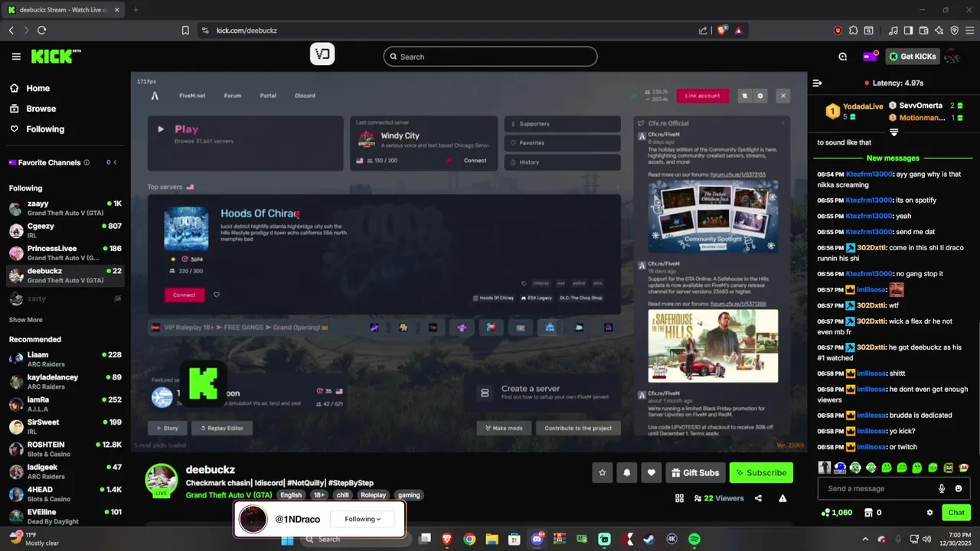Open Brave Leo AI sparkle icon
Viewport: 980px width, 551px height.
939,31
